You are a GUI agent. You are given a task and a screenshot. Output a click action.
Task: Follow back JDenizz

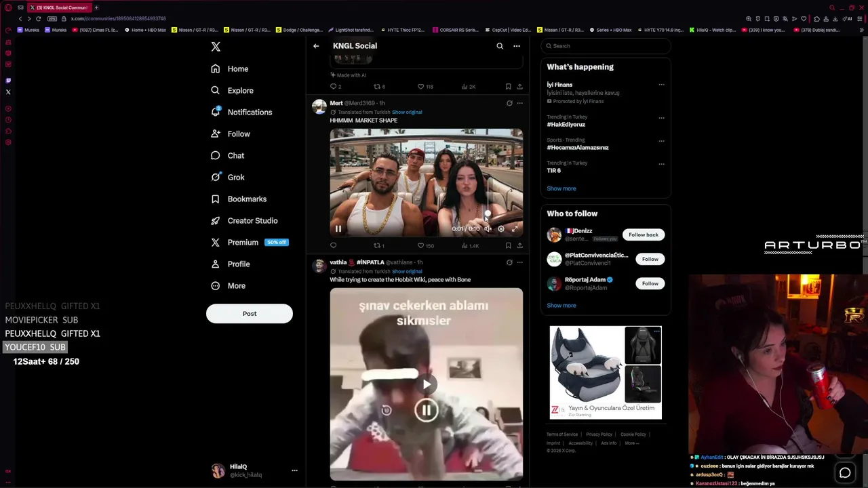pyautogui.click(x=644, y=235)
